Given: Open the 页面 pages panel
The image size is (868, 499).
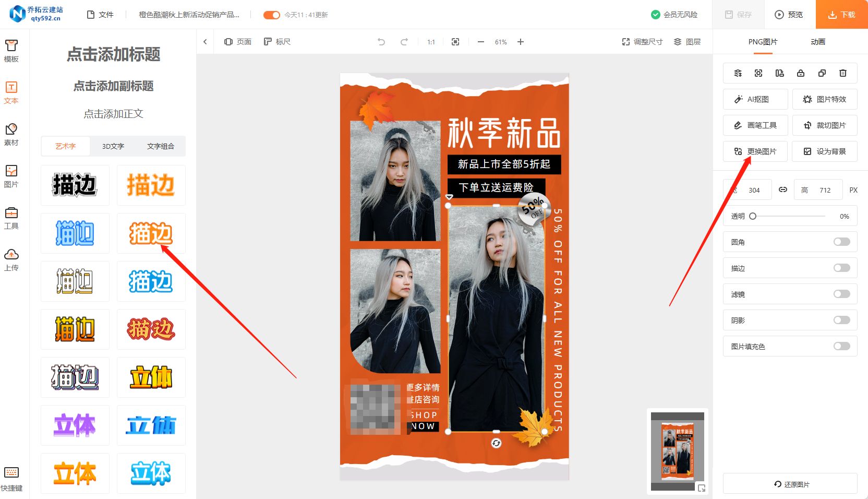Looking at the screenshot, I should (238, 42).
